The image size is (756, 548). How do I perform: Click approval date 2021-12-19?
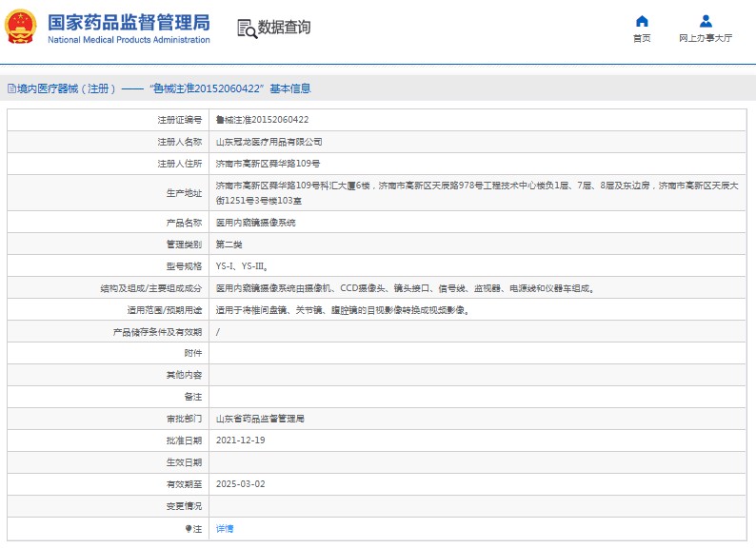pos(239,440)
